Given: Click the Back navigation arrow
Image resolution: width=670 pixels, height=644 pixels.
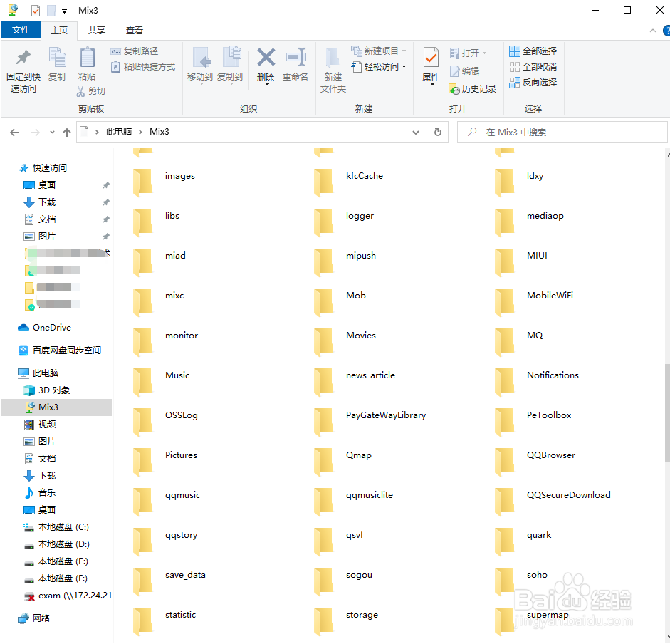Looking at the screenshot, I should coord(14,133).
